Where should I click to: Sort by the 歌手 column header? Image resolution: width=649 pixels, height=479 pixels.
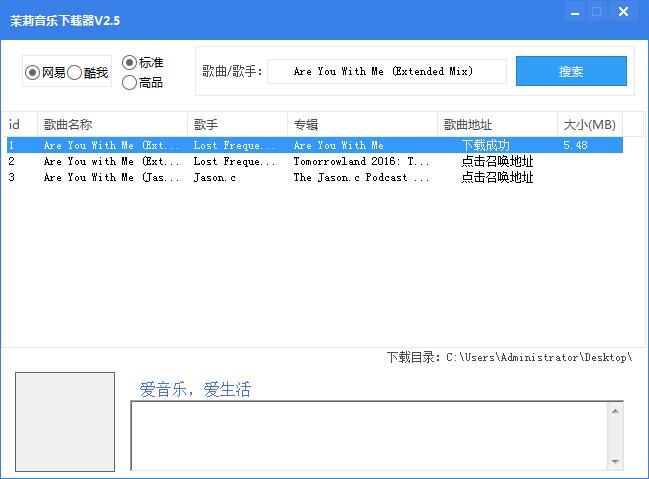237,124
